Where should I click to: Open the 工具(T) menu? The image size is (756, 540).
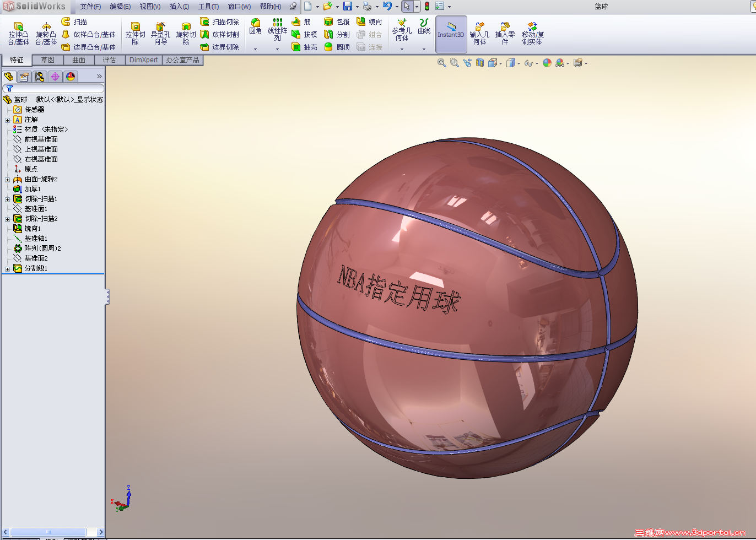tap(208, 6)
